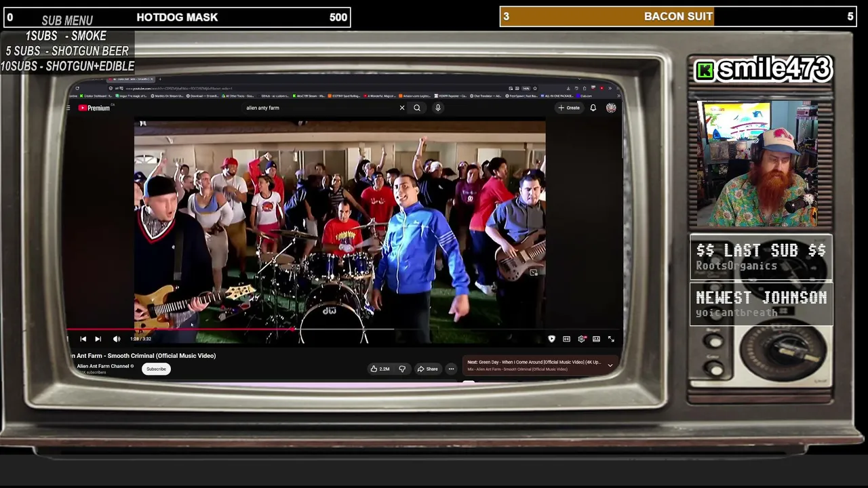The image size is (868, 488).
Task: Skip to the next video
Action: (x=98, y=339)
